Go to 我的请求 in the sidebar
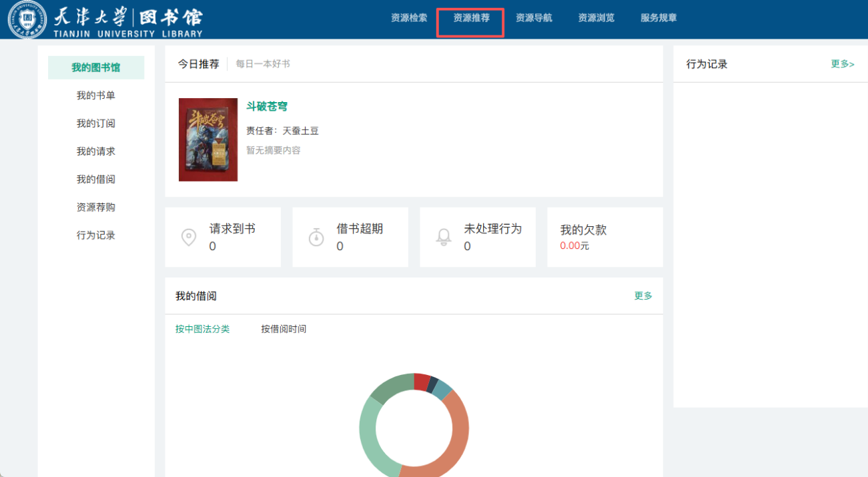Viewport: 868px width, 477px height. tap(96, 151)
